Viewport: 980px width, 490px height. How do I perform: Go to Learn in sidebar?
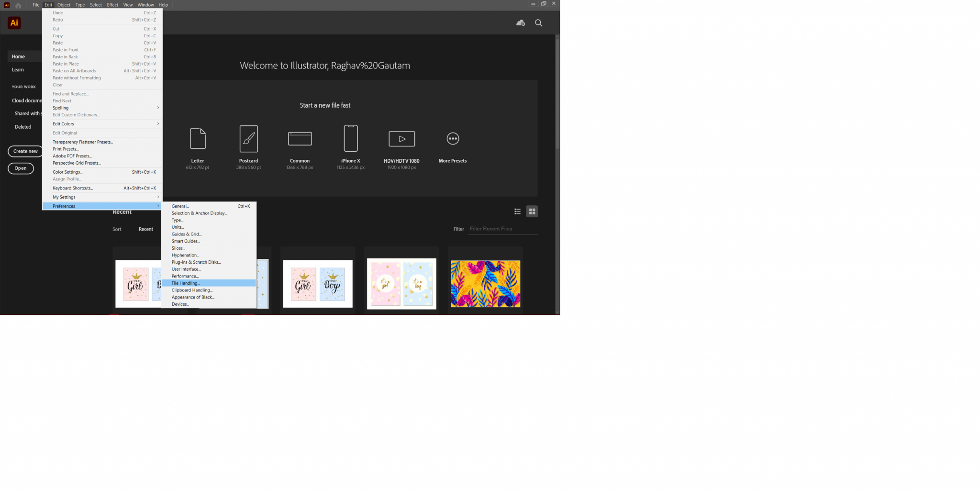(18, 70)
